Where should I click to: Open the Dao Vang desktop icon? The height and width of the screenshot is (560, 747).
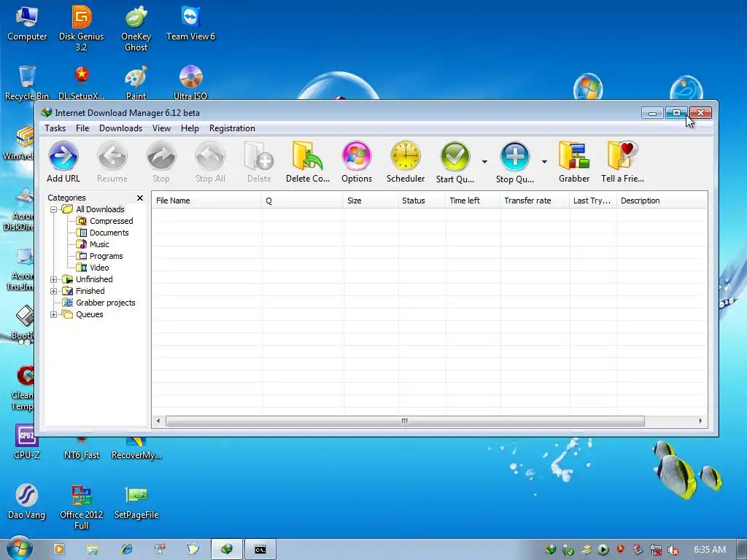[x=27, y=502]
